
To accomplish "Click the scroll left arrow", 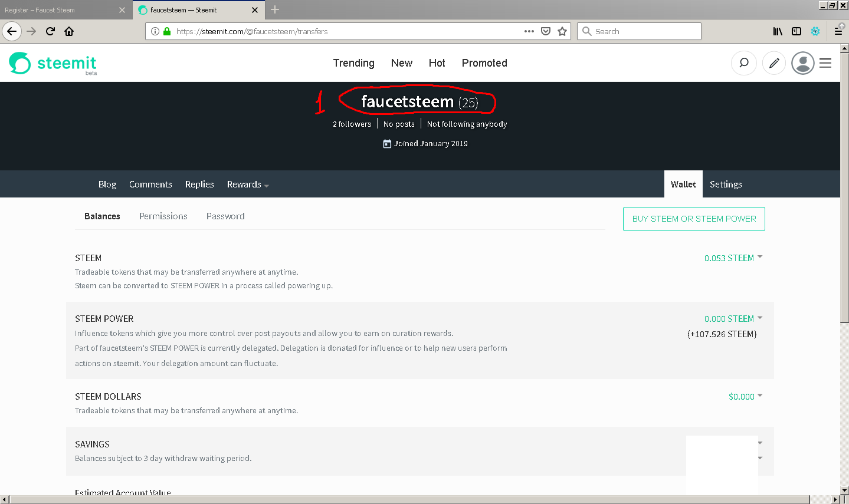I will pyautogui.click(x=5, y=500).
